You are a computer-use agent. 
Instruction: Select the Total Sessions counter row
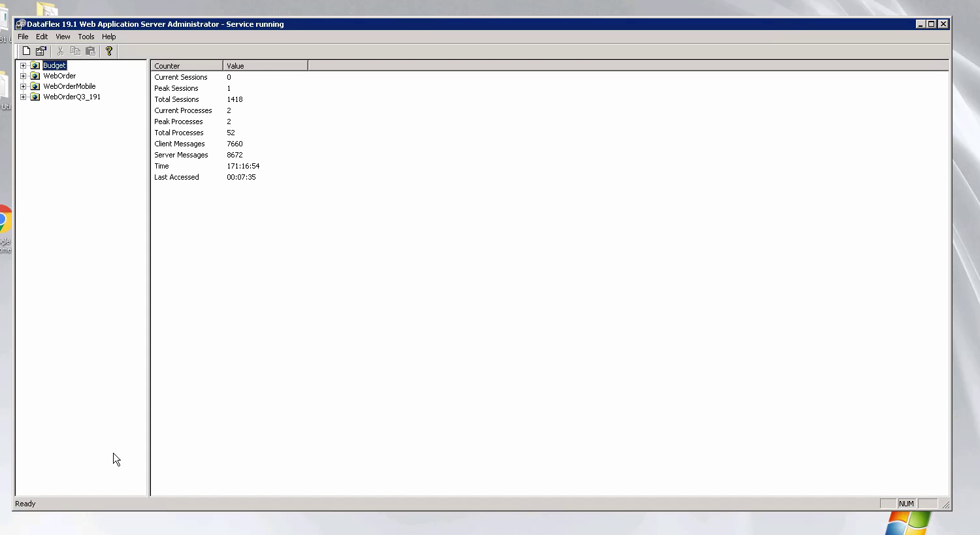tap(176, 99)
